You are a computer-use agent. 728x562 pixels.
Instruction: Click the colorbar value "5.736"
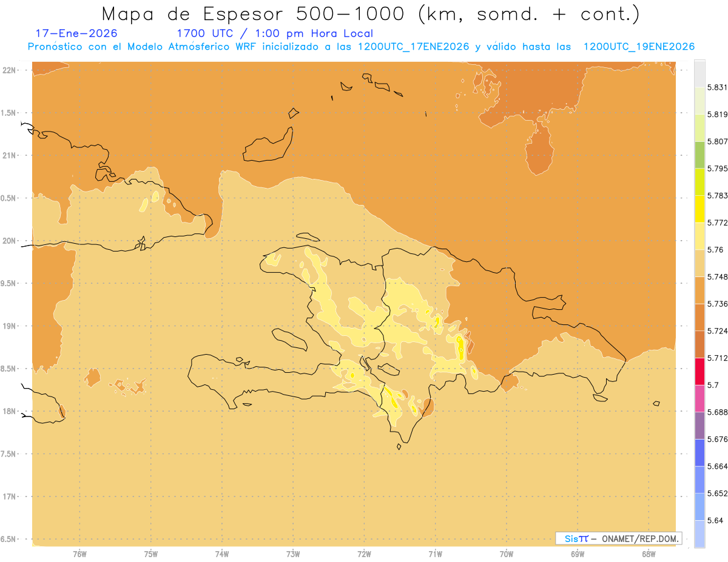tap(717, 304)
